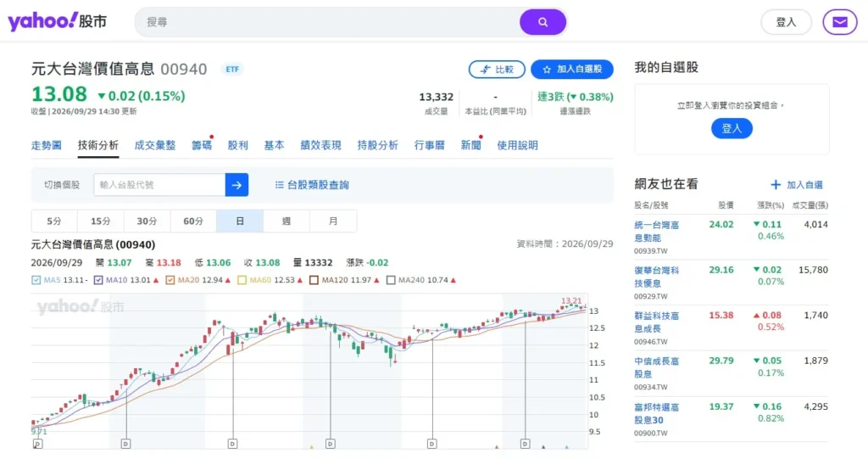Click the 成交量(張) column header
The height and width of the screenshot is (459, 868).
click(x=810, y=205)
